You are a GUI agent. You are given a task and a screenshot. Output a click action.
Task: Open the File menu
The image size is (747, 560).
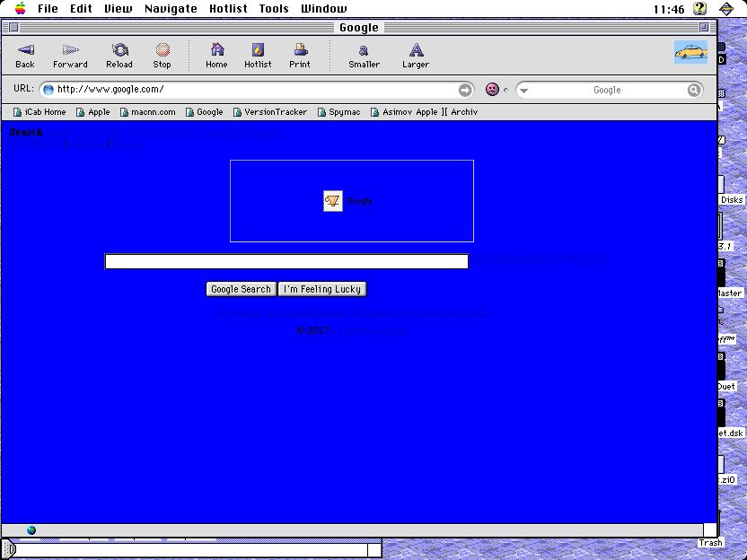[x=48, y=9]
